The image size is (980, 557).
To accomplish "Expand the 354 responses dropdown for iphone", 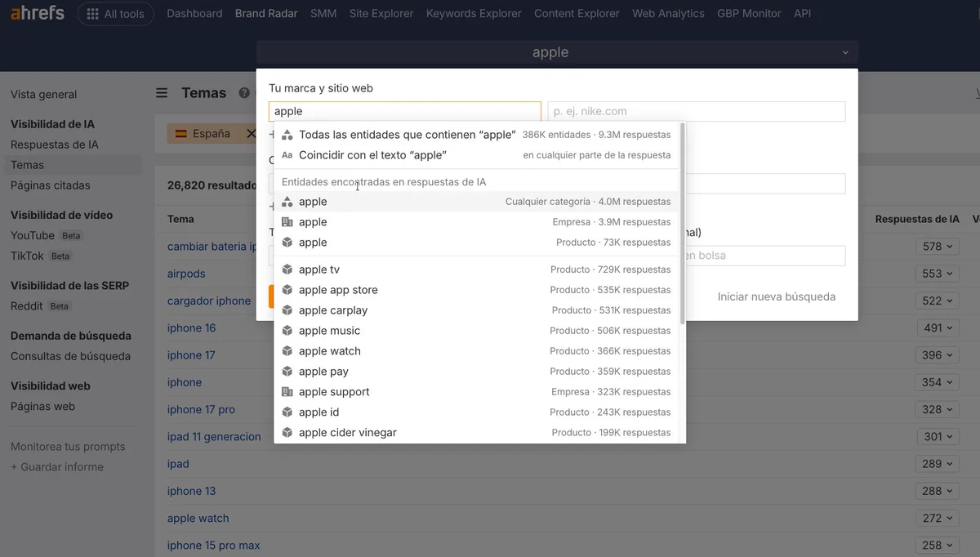I will (937, 382).
